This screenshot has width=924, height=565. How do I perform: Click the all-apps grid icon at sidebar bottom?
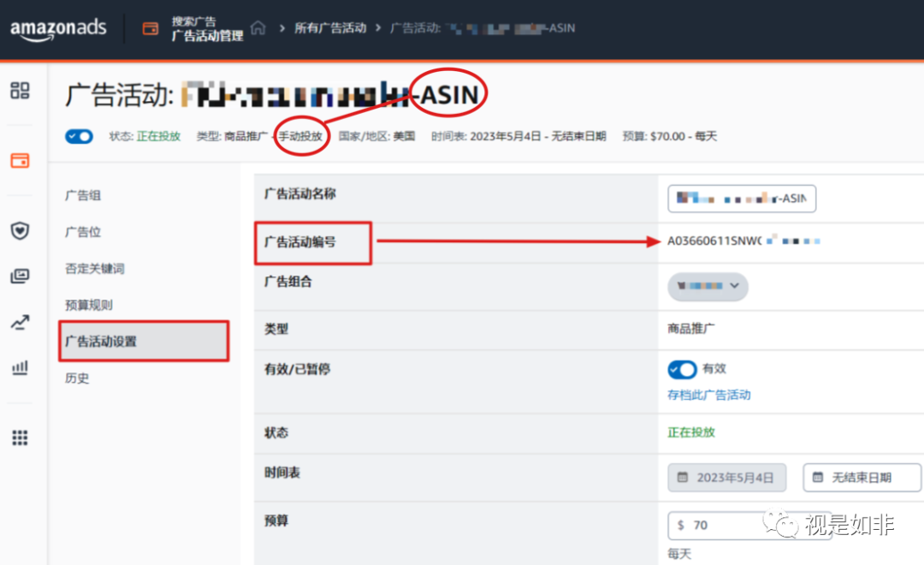[20, 437]
